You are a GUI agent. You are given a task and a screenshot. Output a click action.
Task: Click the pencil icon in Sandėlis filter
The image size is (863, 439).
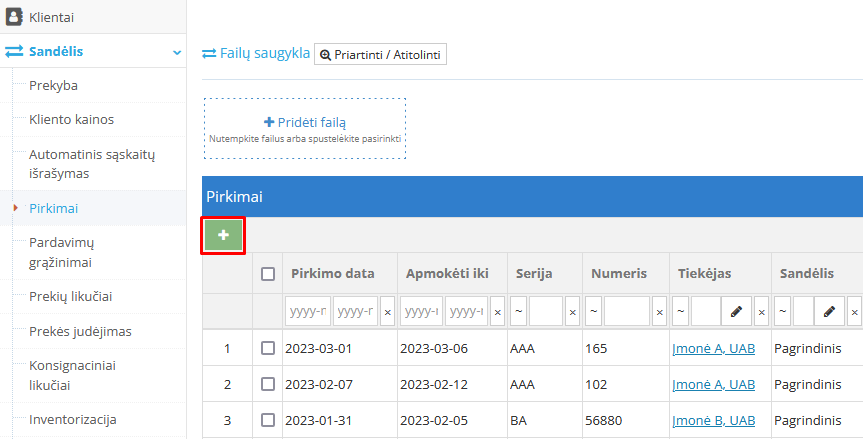(x=829, y=312)
